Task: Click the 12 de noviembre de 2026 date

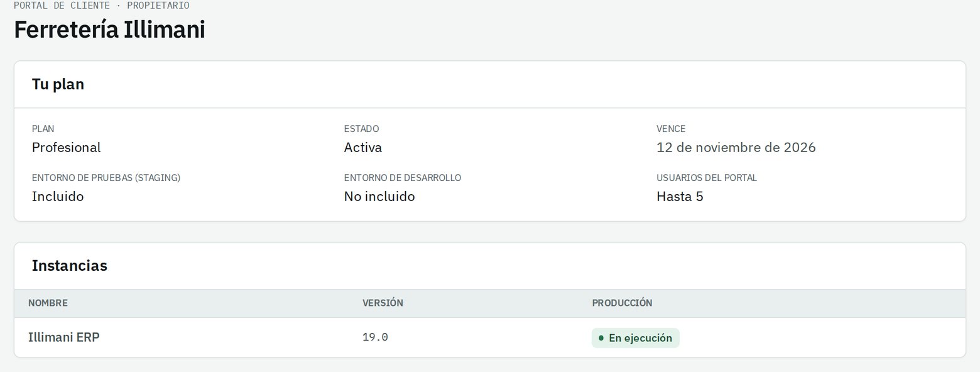Action: click(736, 148)
